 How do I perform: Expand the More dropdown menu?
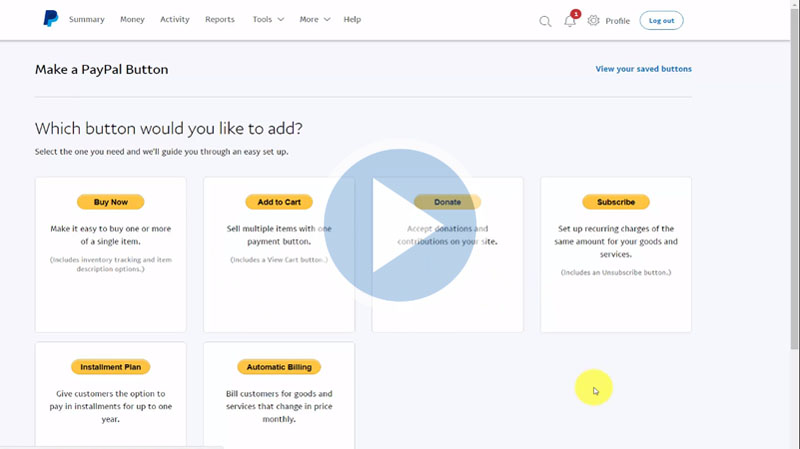(314, 19)
